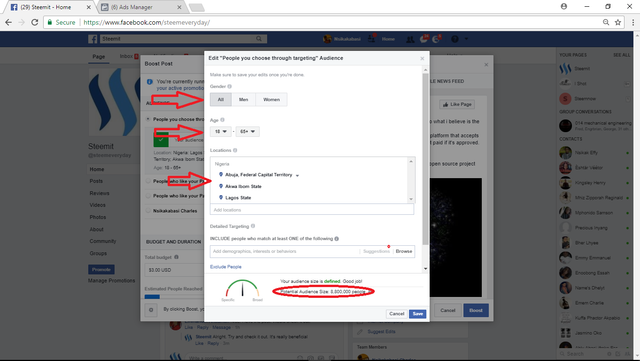This screenshot has height=361, width=640.
Task: Click the Exclude People link
Action: pyautogui.click(x=226, y=267)
